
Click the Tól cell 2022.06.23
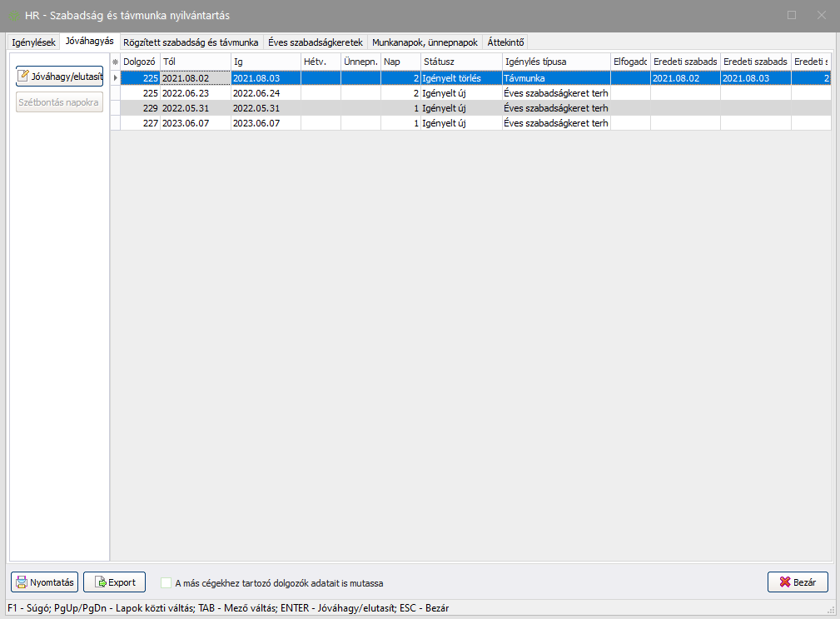(x=195, y=93)
